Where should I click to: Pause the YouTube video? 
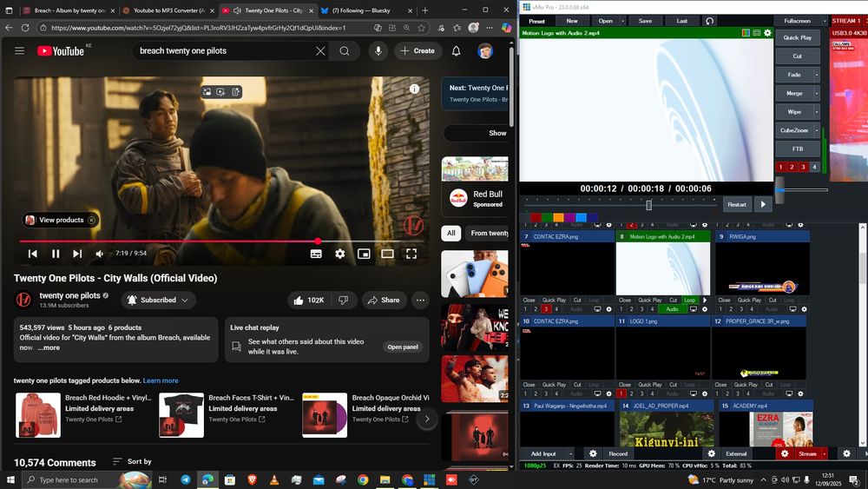click(56, 254)
